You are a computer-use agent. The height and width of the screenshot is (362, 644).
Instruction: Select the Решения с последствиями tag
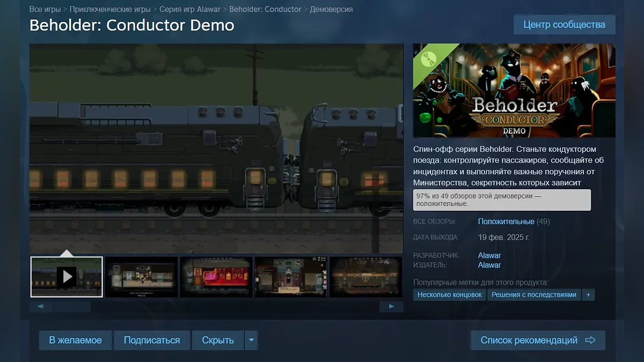click(x=534, y=294)
